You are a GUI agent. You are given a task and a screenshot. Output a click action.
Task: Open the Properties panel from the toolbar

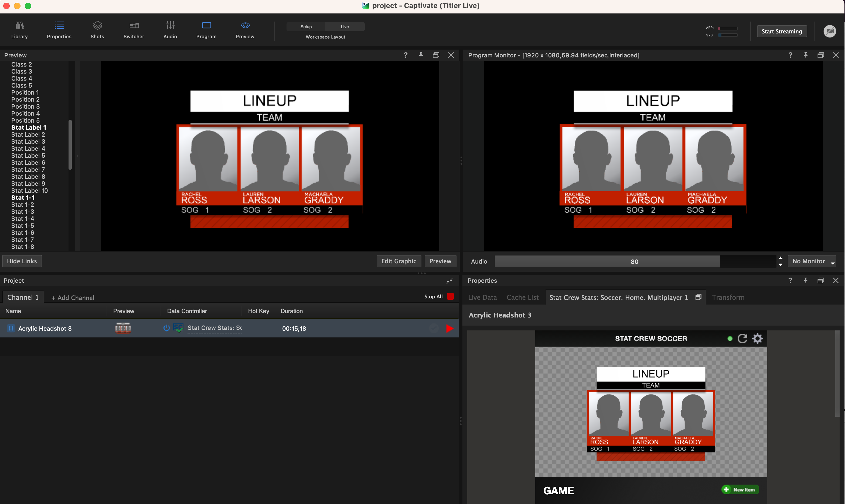[59, 30]
